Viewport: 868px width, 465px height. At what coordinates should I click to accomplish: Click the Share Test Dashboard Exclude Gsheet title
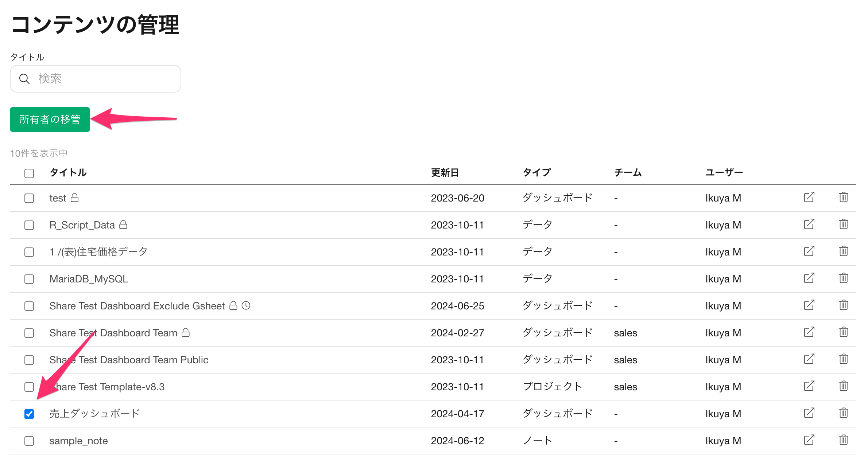click(137, 306)
